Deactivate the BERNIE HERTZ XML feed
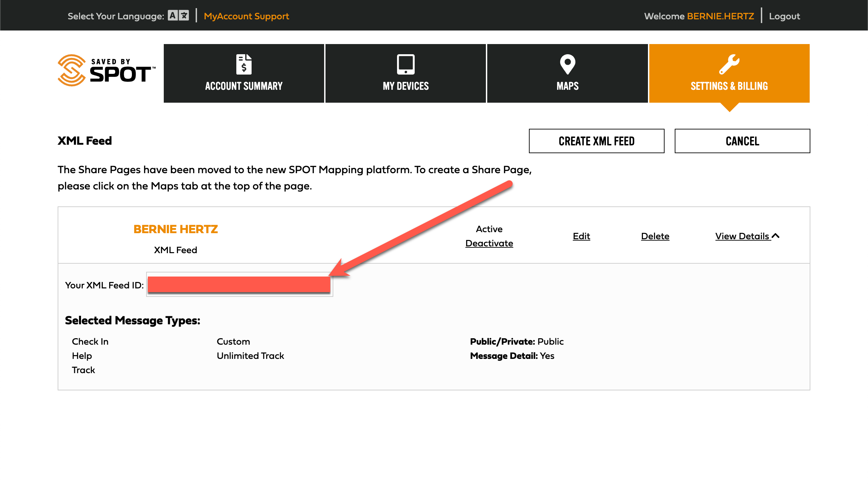The height and width of the screenshot is (488, 868). [x=489, y=243]
